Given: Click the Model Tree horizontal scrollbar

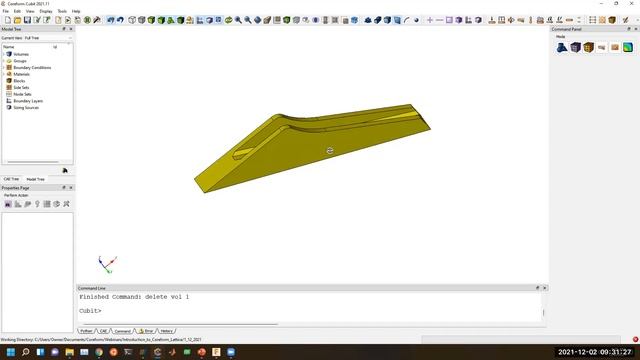Looking at the screenshot, I should point(33,162).
